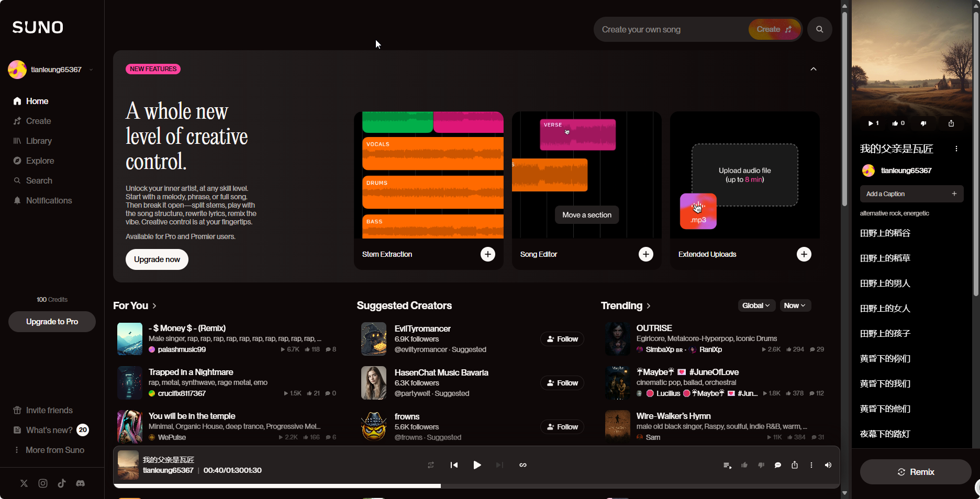Click the orange Create button
This screenshot has width=980, height=499.
click(774, 29)
